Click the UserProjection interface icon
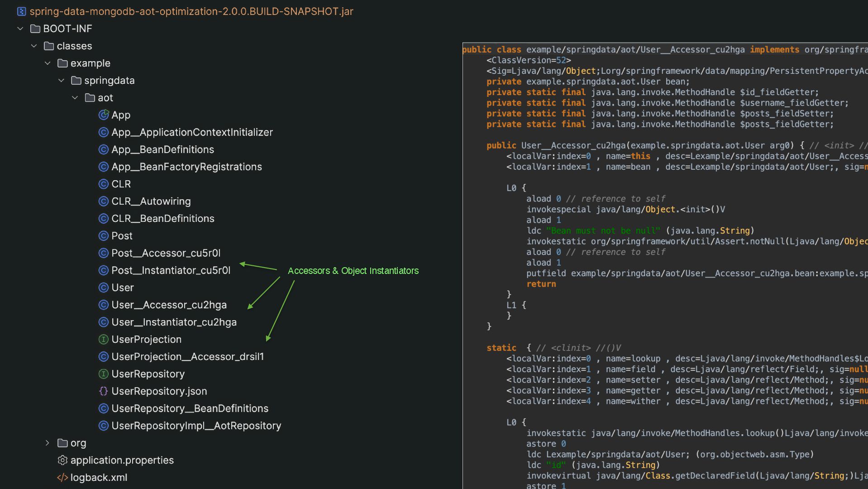Screen dimensions: 868x489 104,339
